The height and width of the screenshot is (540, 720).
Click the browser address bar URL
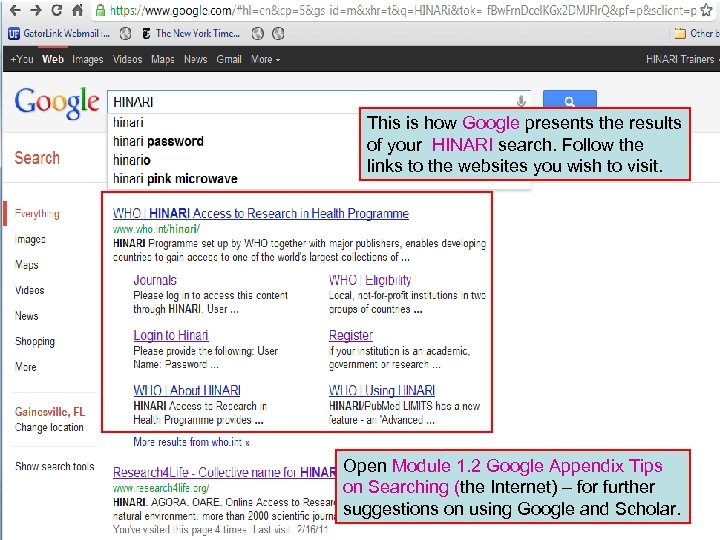403,10
